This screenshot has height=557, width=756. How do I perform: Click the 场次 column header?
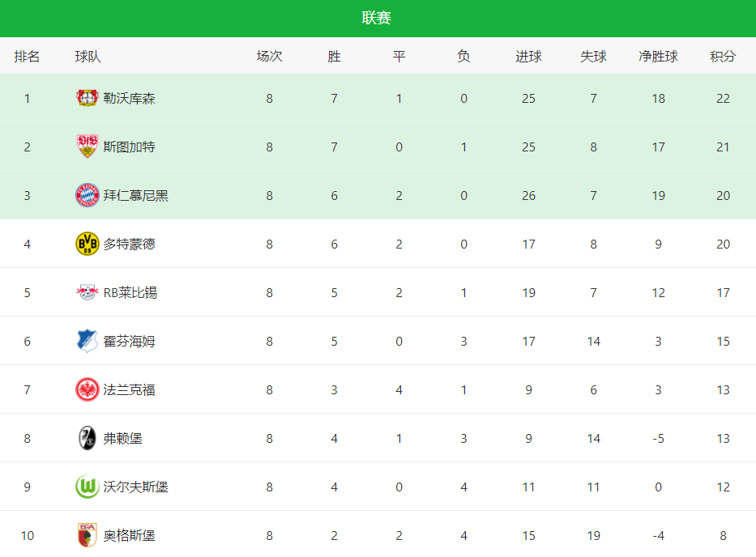tap(269, 57)
